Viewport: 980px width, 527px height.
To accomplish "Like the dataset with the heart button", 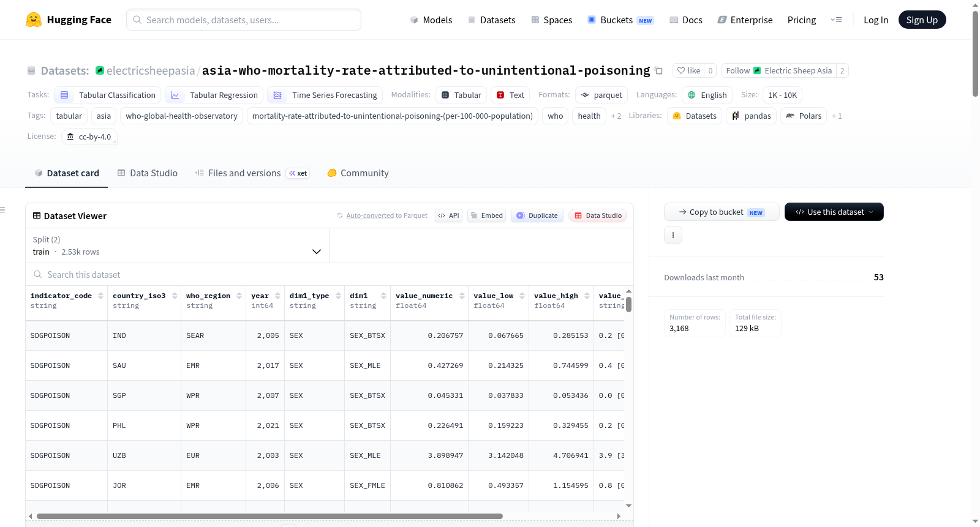I will click(x=688, y=70).
